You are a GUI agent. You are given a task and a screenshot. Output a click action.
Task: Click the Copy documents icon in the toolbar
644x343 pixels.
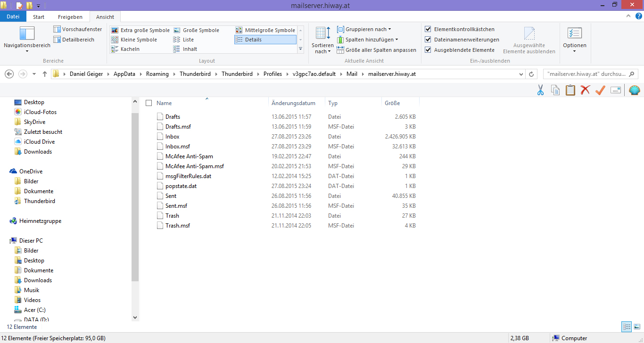[555, 90]
